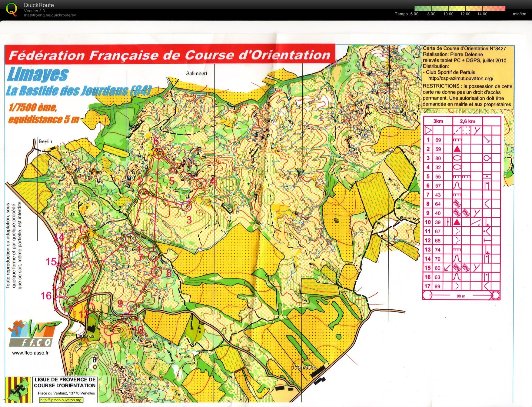Click the '80 m' finish distance label
The image size is (532, 407).
(461, 296)
